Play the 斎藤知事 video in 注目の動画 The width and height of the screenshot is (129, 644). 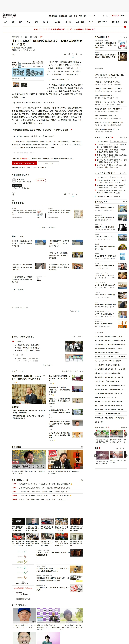(29, 459)
